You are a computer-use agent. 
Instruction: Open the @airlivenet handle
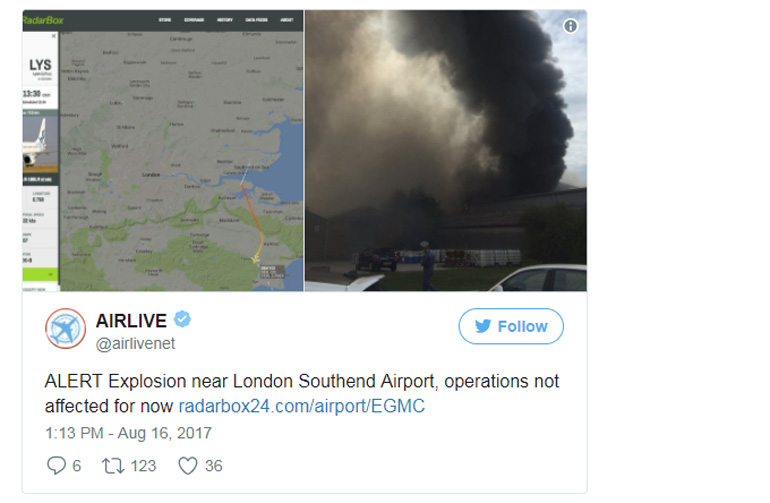[135, 343]
